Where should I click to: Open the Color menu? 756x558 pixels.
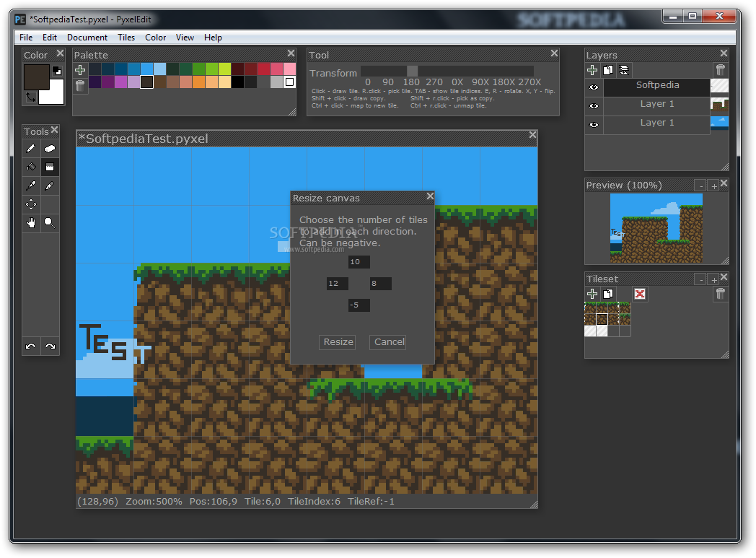pos(156,37)
